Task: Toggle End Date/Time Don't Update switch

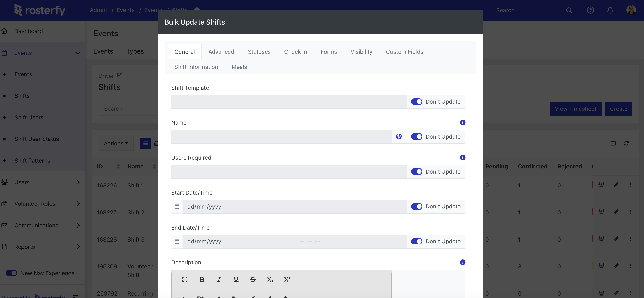Action: (416, 241)
